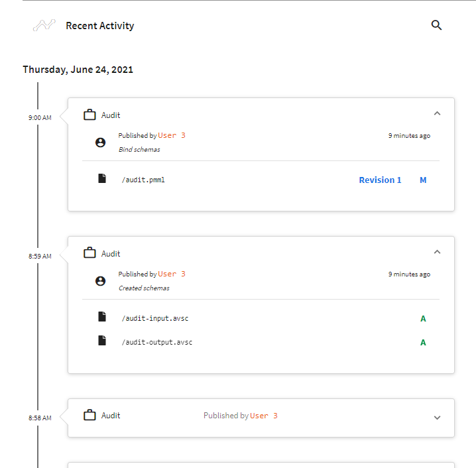Click the /audit-output.avsc file name
476x468 pixels.
point(156,343)
